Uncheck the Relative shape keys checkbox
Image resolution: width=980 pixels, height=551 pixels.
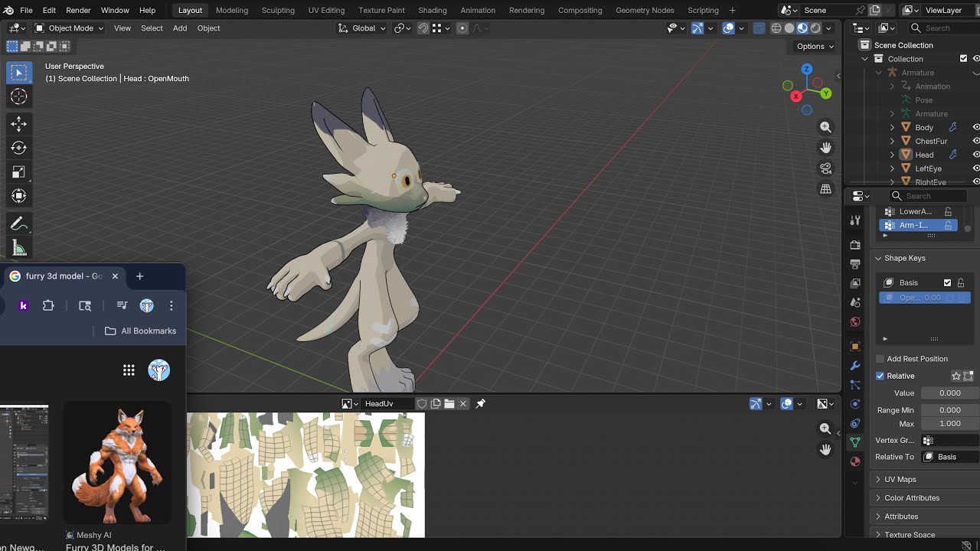pyautogui.click(x=880, y=376)
